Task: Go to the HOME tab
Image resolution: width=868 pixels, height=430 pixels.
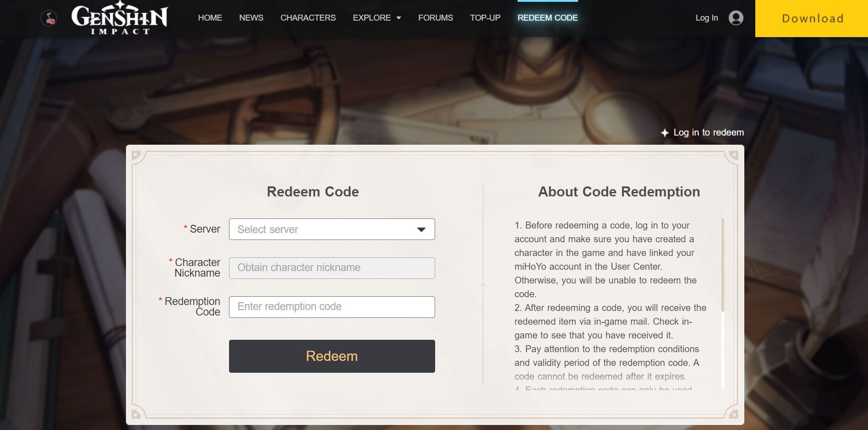Action: click(209, 18)
